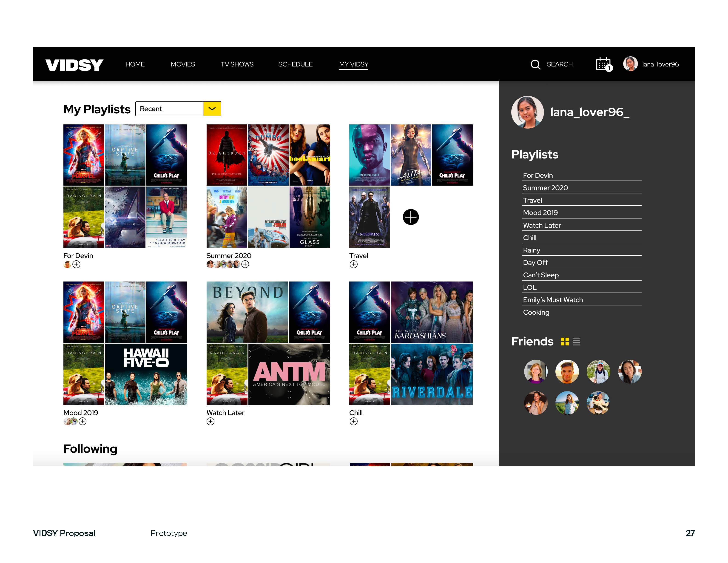Click the profile avatar in navigation bar
This screenshot has height=563, width=728.
(x=630, y=64)
